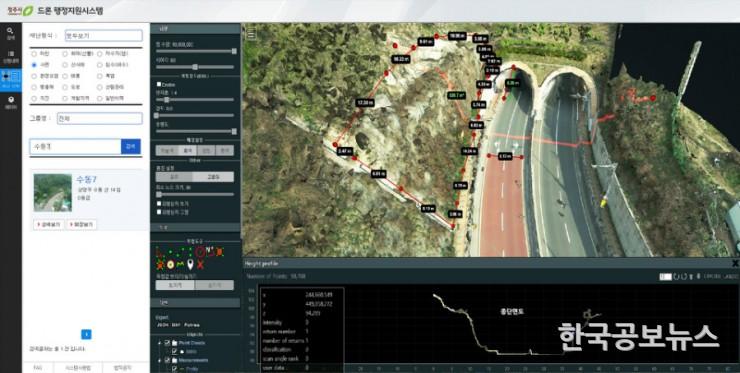This screenshot has width=740, height=373.
Task: Open the top dropdown field in search panel
Action: click(x=104, y=36)
